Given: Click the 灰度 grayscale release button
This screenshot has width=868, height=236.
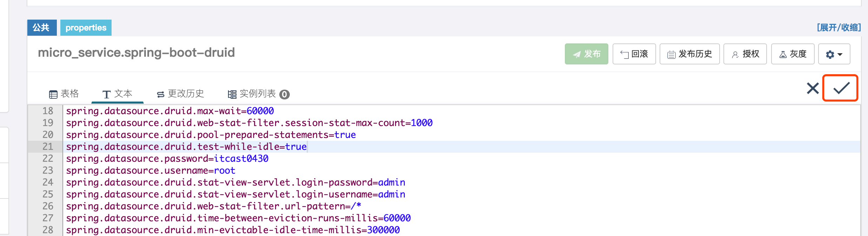Looking at the screenshot, I should (x=793, y=54).
